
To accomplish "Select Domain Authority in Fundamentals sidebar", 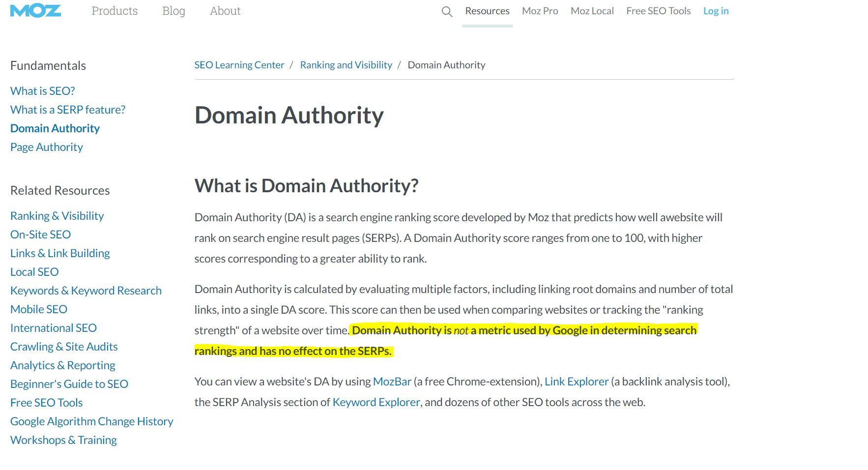I will point(55,128).
